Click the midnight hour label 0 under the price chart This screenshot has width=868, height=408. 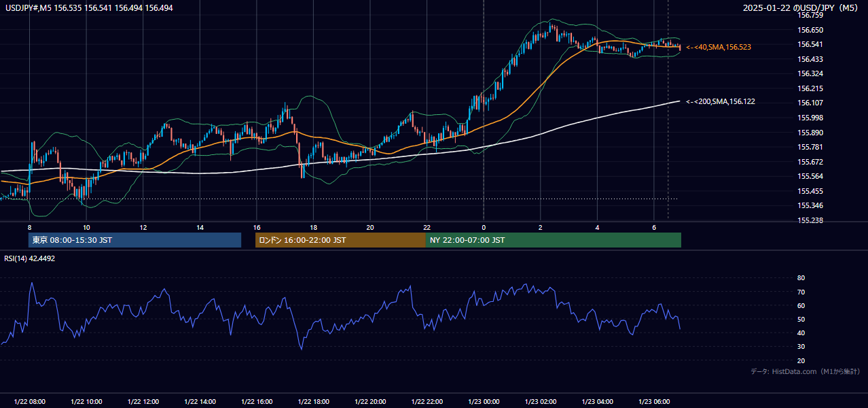tap(484, 227)
